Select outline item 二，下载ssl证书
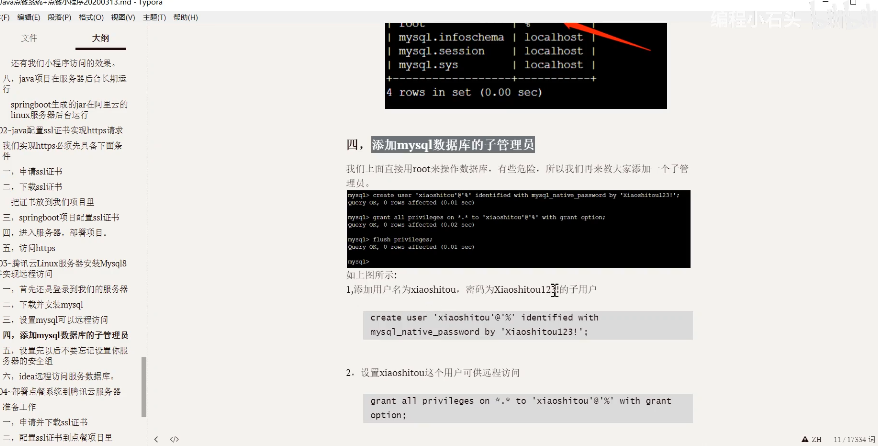Viewport: 878px width, 446px height. 32,186
